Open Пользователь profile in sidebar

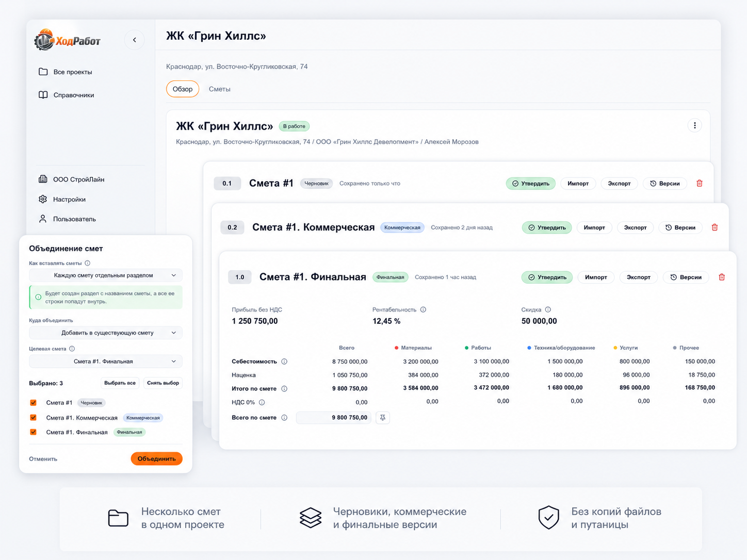67,219
